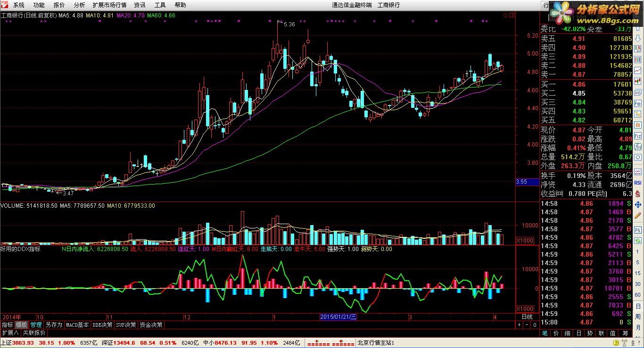The width and height of the screenshot is (644, 348).
Task: Click the FS sidebar icon
Action: tap(638, 230)
